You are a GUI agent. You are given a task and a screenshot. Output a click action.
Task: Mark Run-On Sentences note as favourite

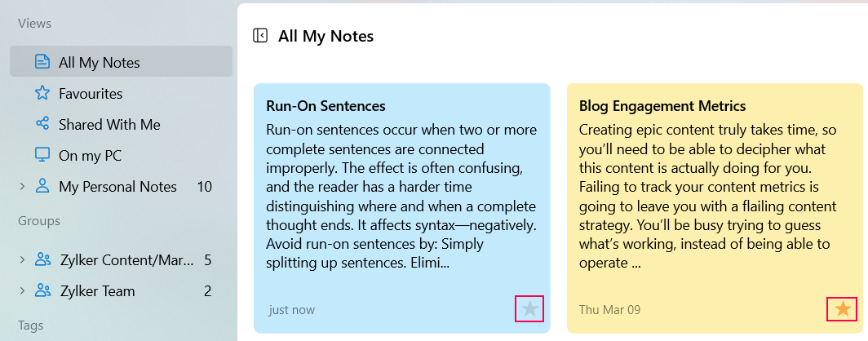click(x=529, y=309)
